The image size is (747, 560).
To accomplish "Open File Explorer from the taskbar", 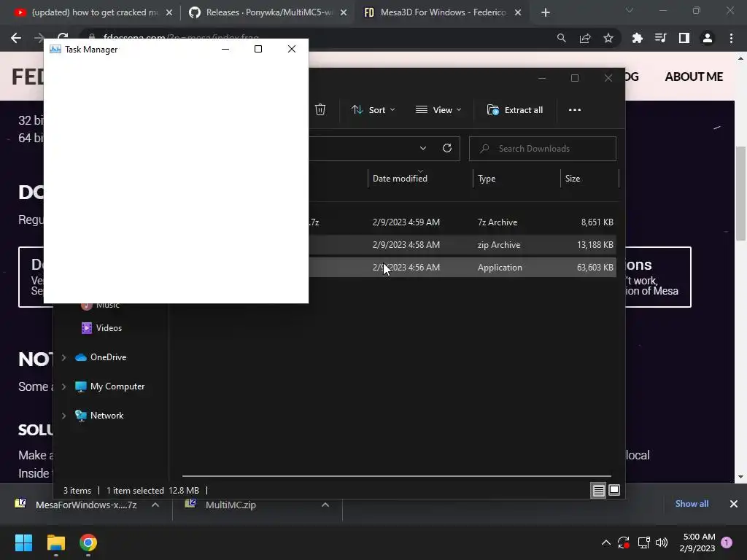I will pos(55,542).
